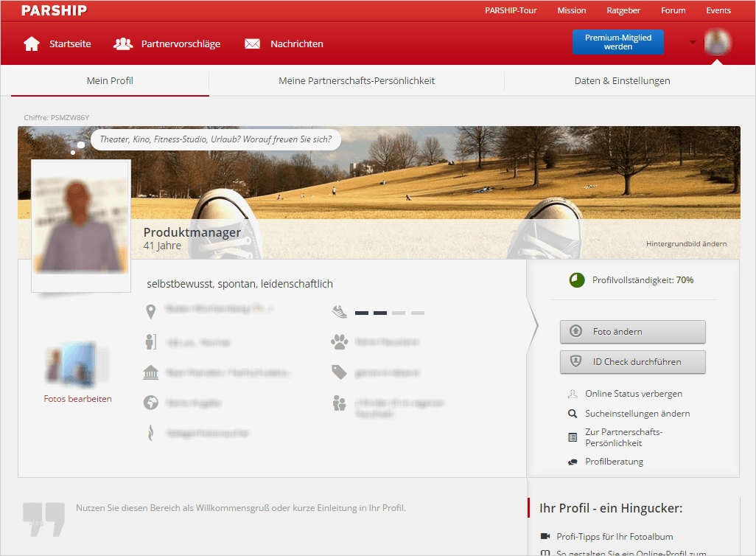756x556 pixels.
Task: Click the ID Check durchführen button
Action: click(632, 361)
